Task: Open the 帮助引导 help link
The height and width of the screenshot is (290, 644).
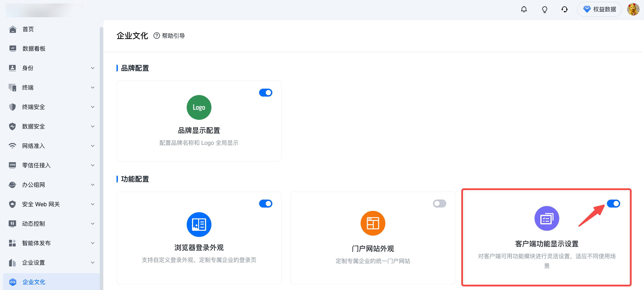Action: [169, 36]
